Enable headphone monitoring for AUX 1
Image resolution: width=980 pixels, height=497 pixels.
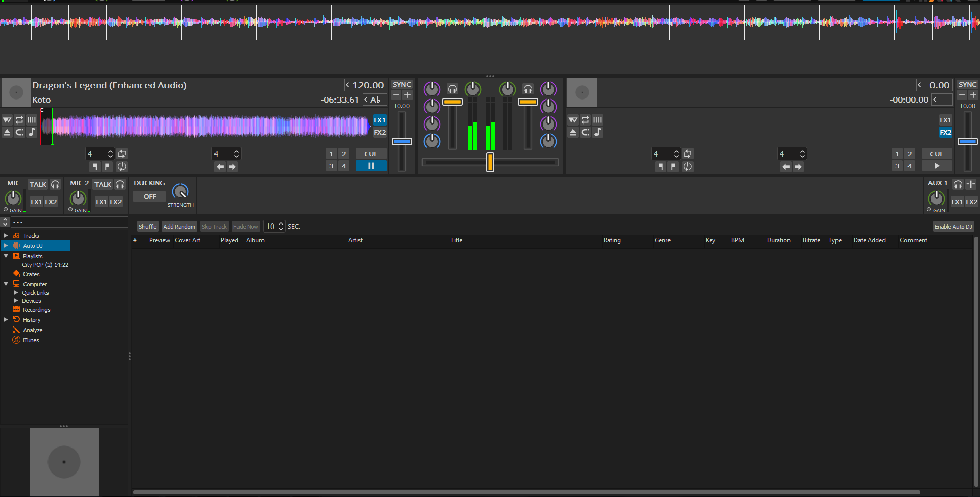point(958,184)
